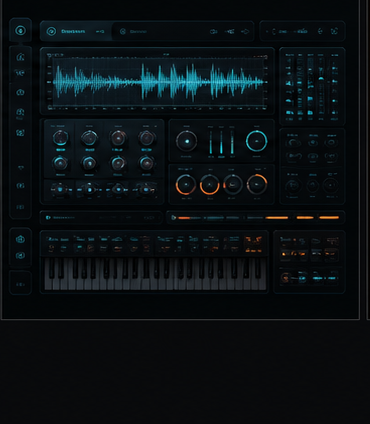Click the play icon on the orange segmented bar

point(173,218)
